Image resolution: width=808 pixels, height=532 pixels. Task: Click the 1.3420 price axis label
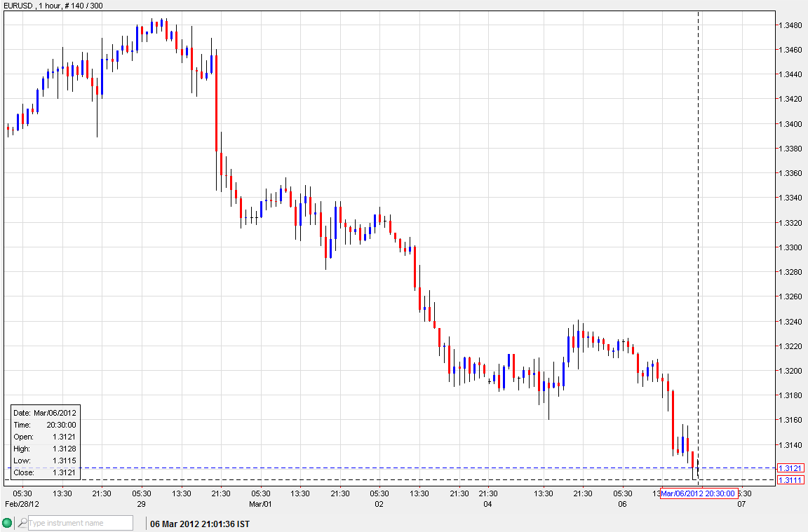(790, 99)
